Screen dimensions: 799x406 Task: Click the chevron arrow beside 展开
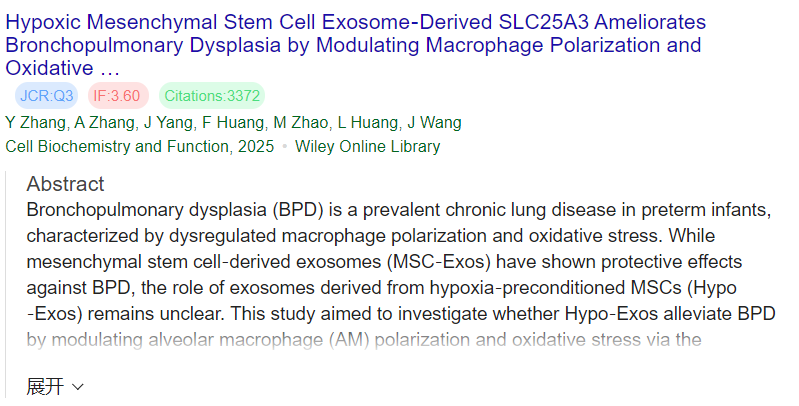(x=78, y=387)
